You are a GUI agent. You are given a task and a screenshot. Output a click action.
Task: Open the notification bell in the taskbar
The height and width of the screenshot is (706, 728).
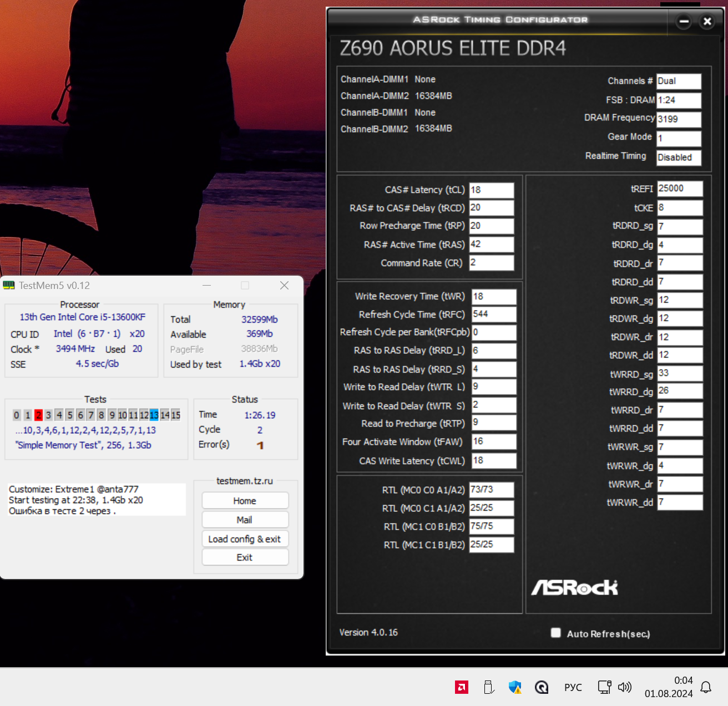706,688
